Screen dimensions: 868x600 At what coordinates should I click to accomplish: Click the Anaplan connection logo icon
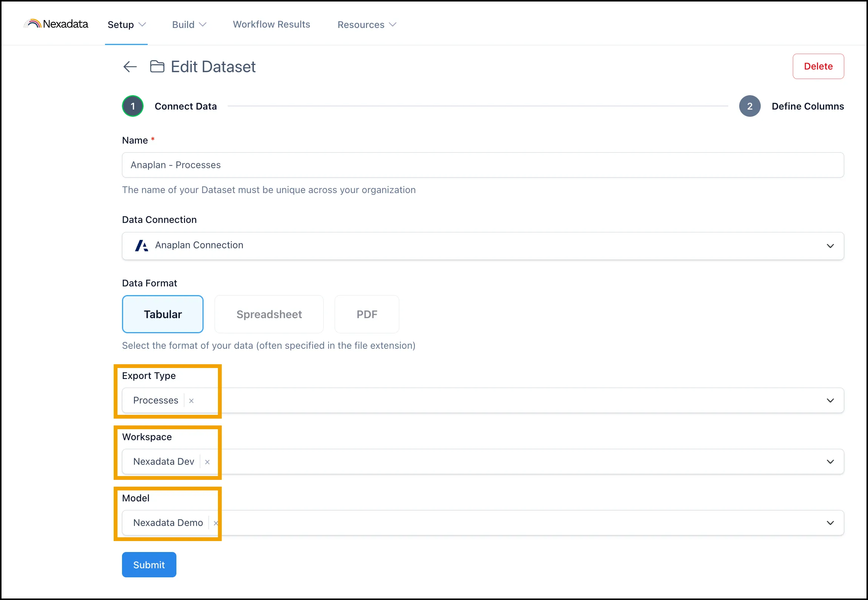pyautogui.click(x=141, y=246)
